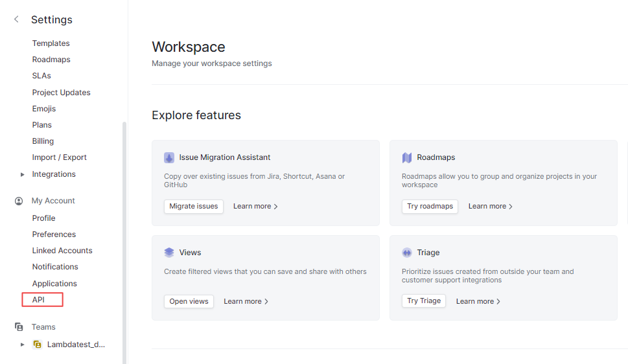Viewport: 628px width, 364px height.
Task: Click the Views stacked layers icon
Action: pyautogui.click(x=169, y=253)
